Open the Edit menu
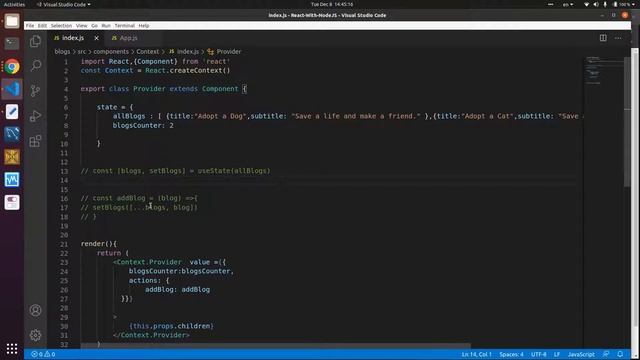Viewport: 640px width, 360px height. (x=42, y=25)
